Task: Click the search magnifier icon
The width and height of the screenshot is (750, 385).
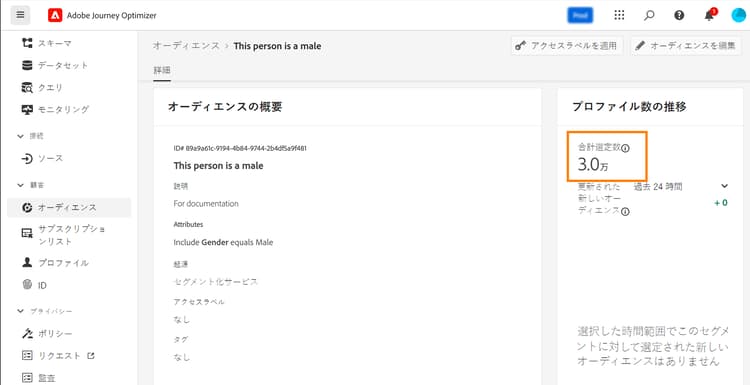Action: pos(649,15)
